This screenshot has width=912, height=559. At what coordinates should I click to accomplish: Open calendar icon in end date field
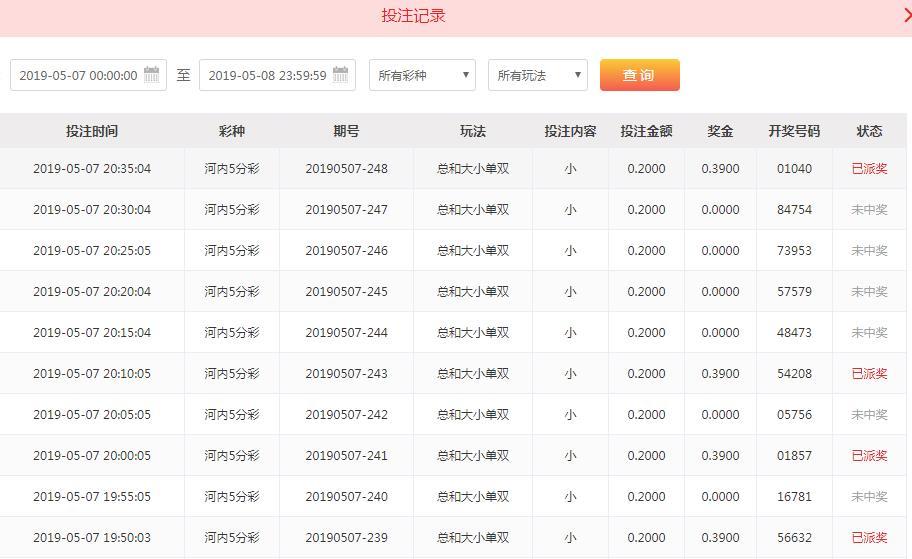tap(341, 75)
